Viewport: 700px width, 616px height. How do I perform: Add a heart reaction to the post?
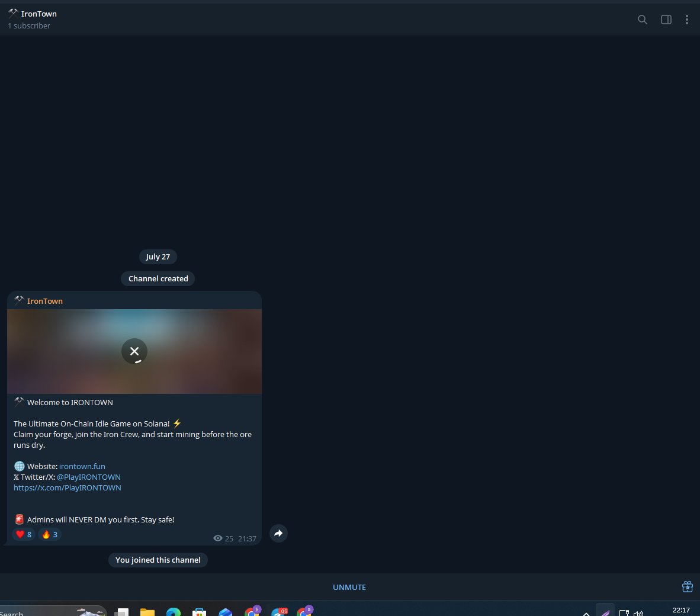coord(24,534)
